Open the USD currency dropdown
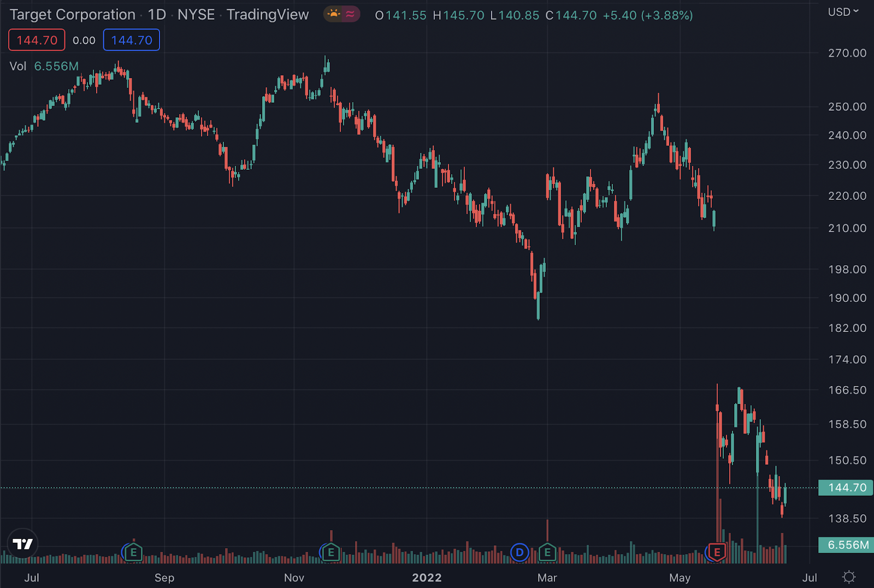Screen dimensions: 874x588 pyautogui.click(x=843, y=12)
